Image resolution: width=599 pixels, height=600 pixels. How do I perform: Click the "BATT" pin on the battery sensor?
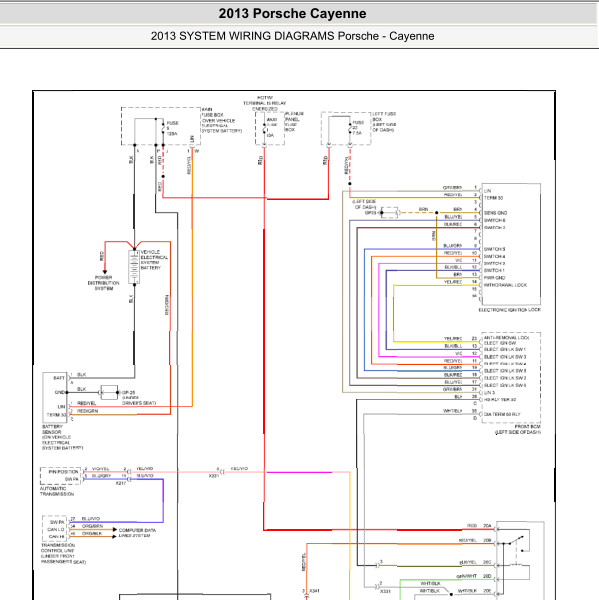click(x=59, y=378)
